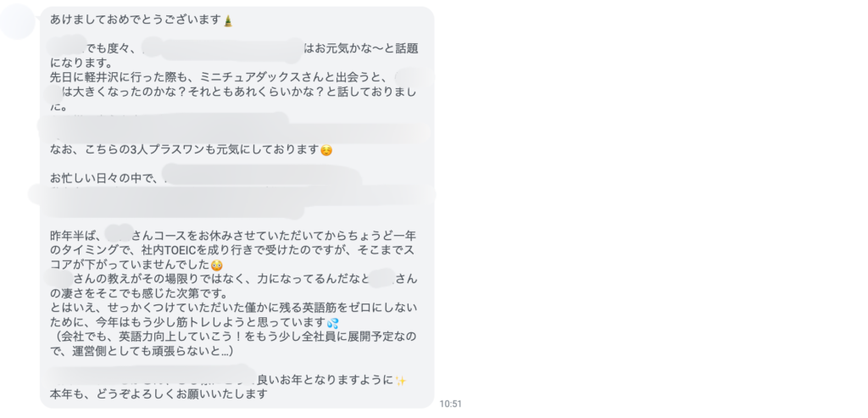Click the flushed face emoji after 下がっていませんでした
This screenshot has height=418, width=868.
tap(217, 265)
